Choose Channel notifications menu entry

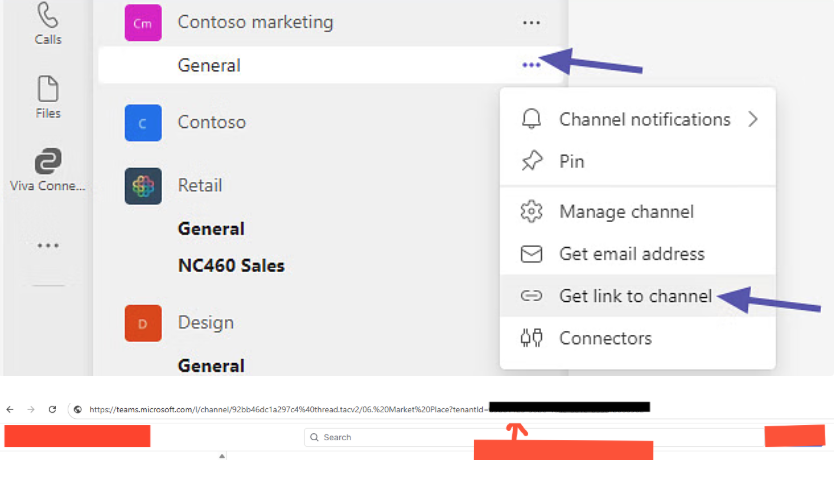pos(638,119)
